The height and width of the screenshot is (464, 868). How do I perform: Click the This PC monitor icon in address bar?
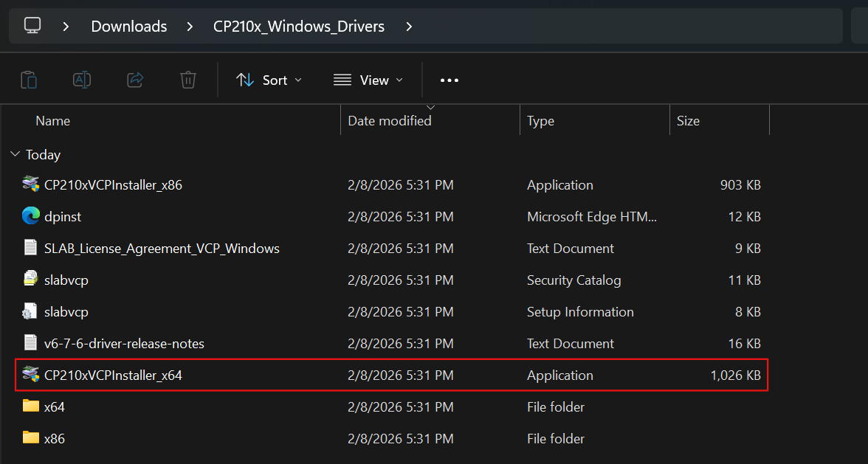32,26
